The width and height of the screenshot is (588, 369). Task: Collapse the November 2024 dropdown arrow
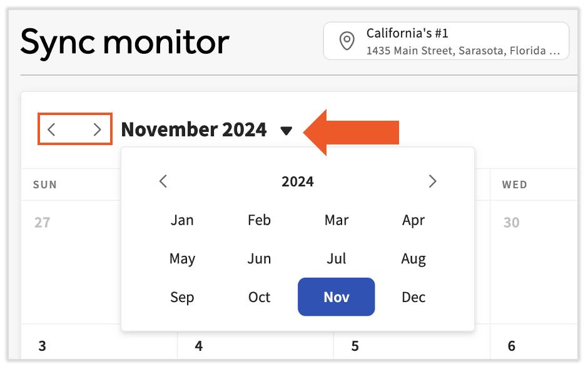point(286,130)
